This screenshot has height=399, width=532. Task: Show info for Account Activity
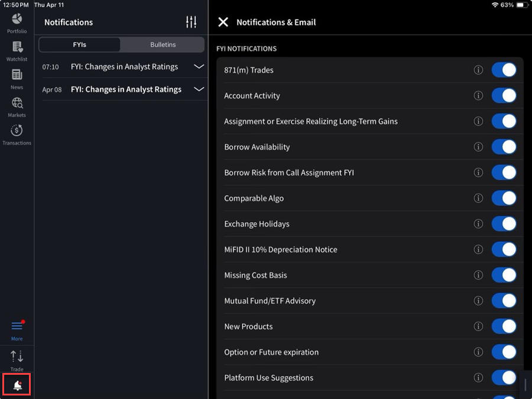(478, 96)
